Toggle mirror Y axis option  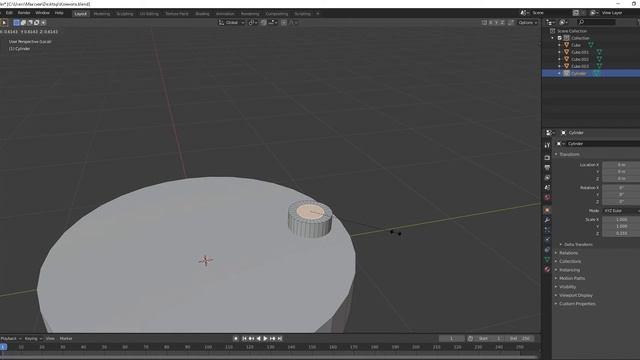pyautogui.click(x=496, y=22)
